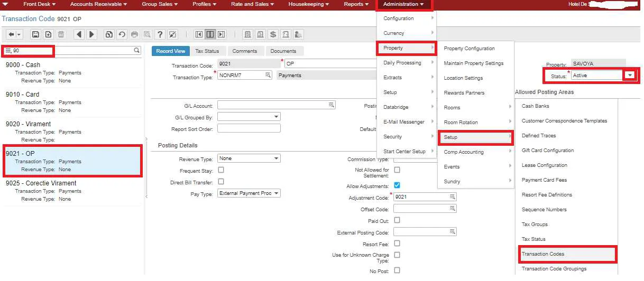The height and width of the screenshot is (281, 644).
Task: Toggle the Paid Out checkbox
Action: pos(397,220)
